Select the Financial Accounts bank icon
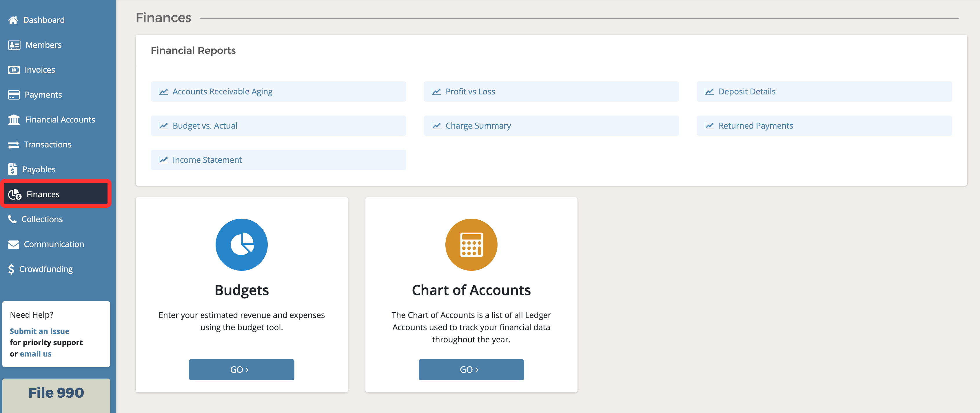 (14, 119)
